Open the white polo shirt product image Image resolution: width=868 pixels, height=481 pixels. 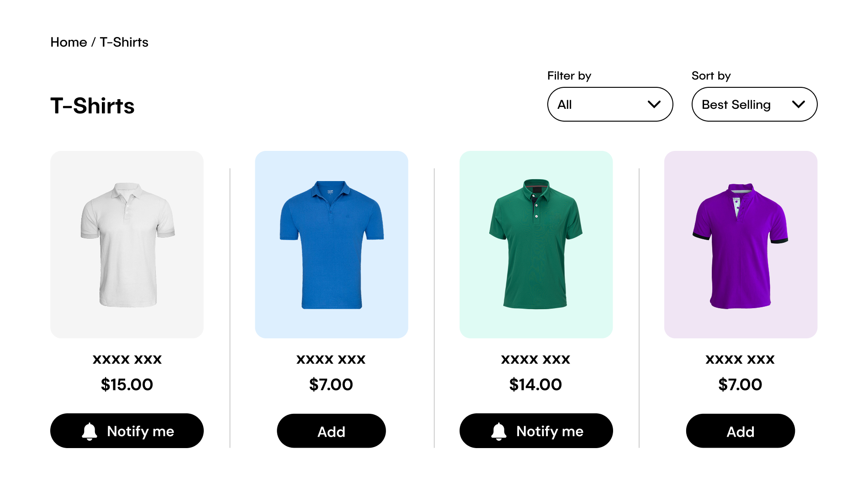tap(127, 245)
